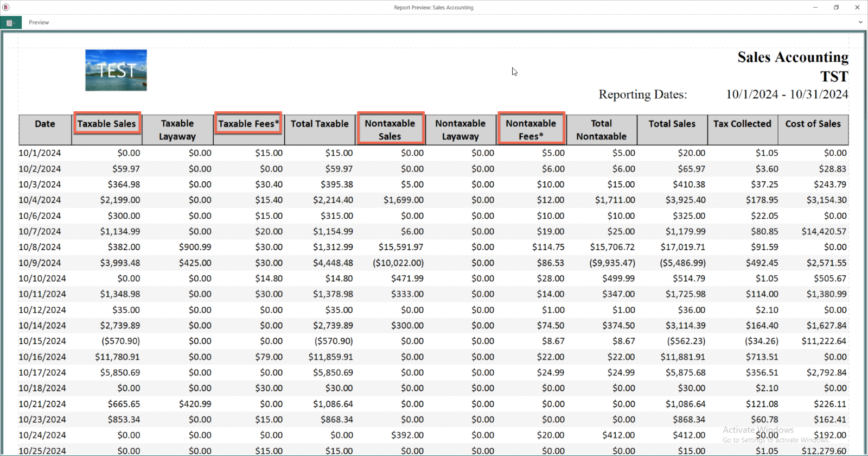Click the $178.95 tax collected value

click(762, 200)
